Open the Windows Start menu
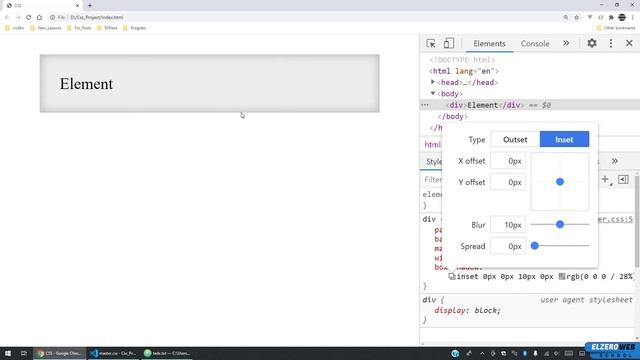Image resolution: width=640 pixels, height=360 pixels. click(x=8, y=353)
